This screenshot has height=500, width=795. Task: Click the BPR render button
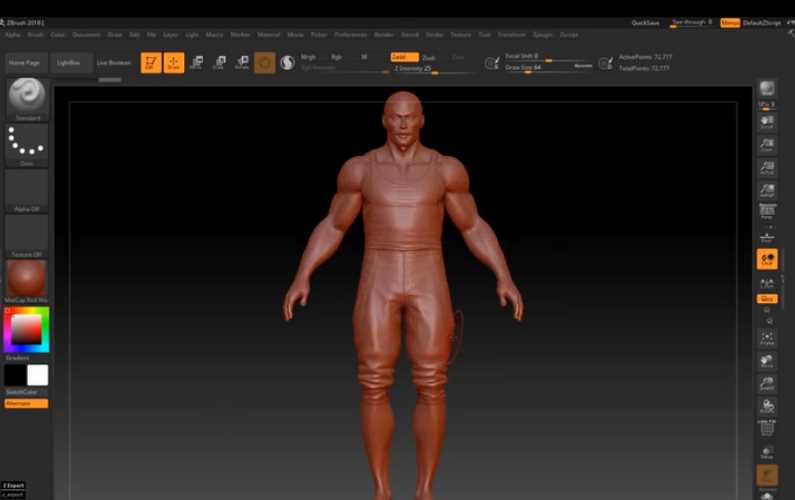pos(767,88)
